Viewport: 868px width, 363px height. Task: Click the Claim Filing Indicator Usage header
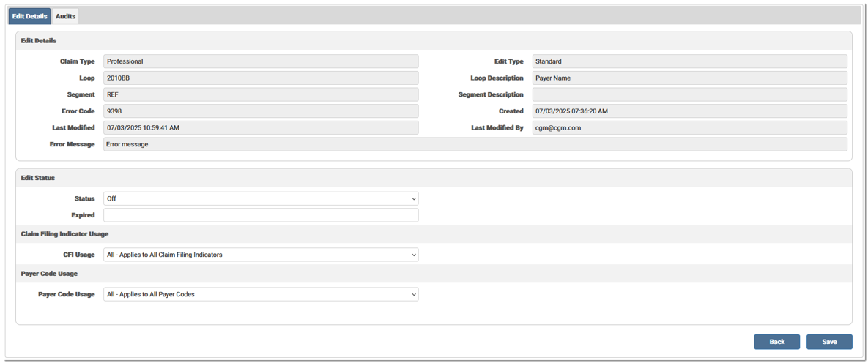pyautogui.click(x=65, y=234)
